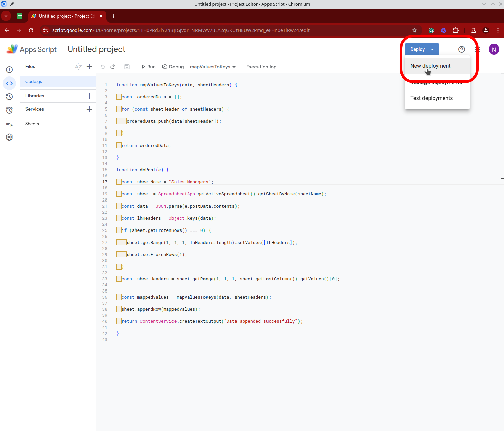Image resolution: width=504 pixels, height=431 pixels.
Task: Run the selected function
Action: coord(148,67)
